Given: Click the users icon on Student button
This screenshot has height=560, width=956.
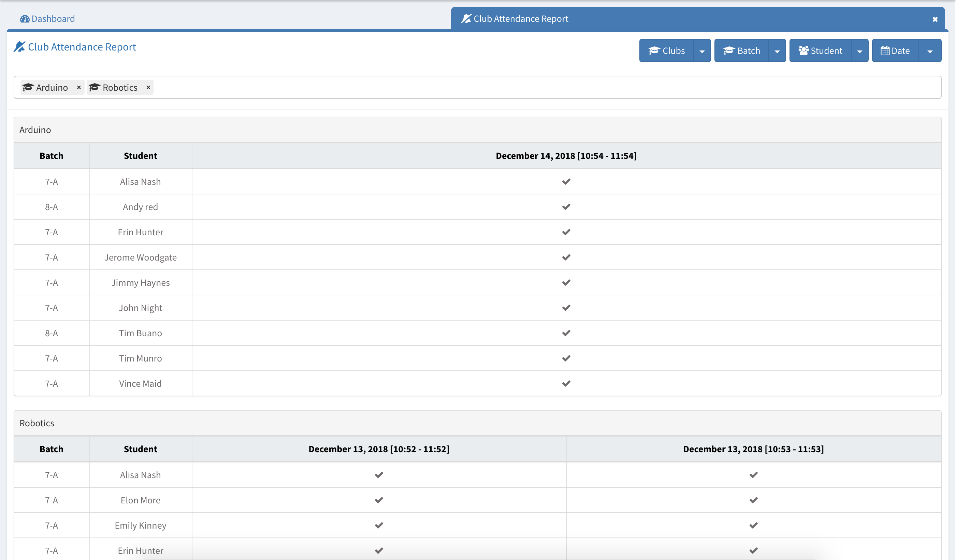Looking at the screenshot, I should tap(803, 50).
